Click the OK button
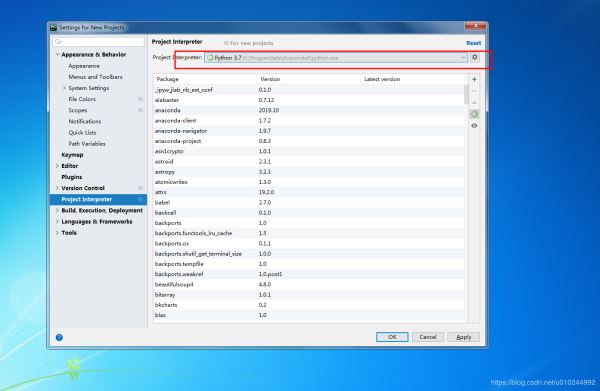The height and width of the screenshot is (391, 600). pyautogui.click(x=392, y=337)
